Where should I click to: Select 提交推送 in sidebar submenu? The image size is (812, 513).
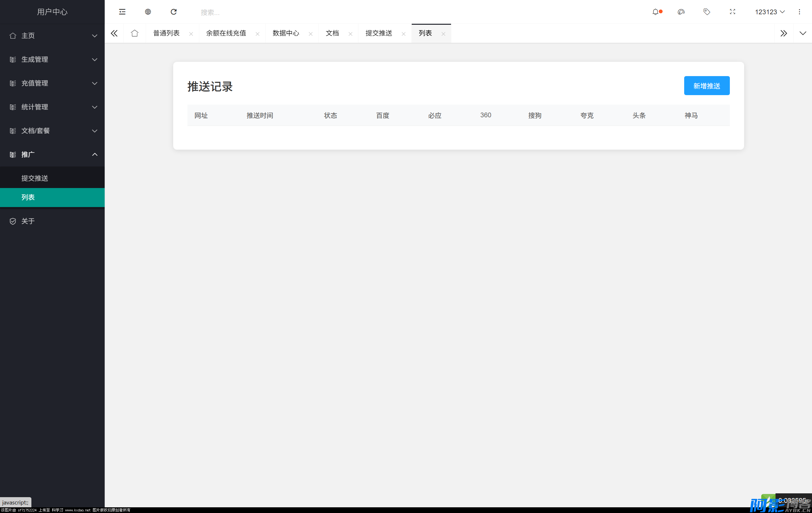point(35,178)
